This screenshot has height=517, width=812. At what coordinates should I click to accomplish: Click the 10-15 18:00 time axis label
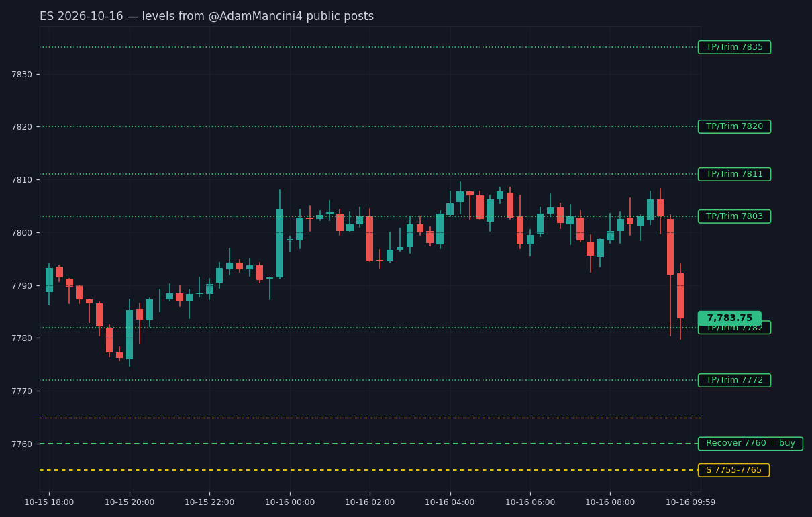(x=49, y=502)
